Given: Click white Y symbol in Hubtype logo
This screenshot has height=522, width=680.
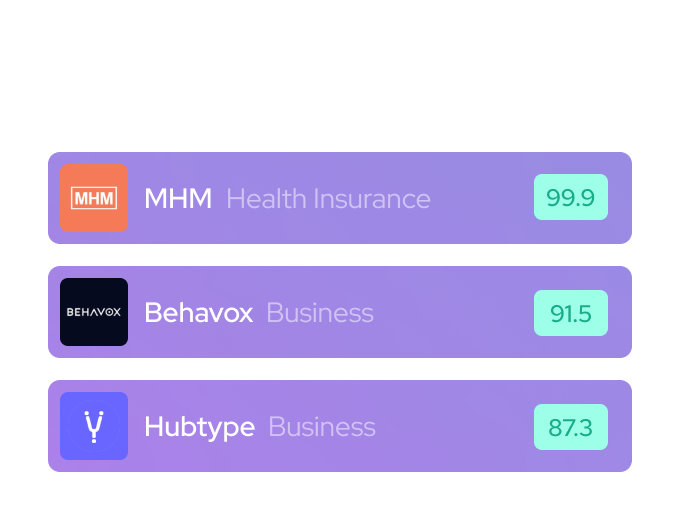Looking at the screenshot, I should tap(94, 425).
